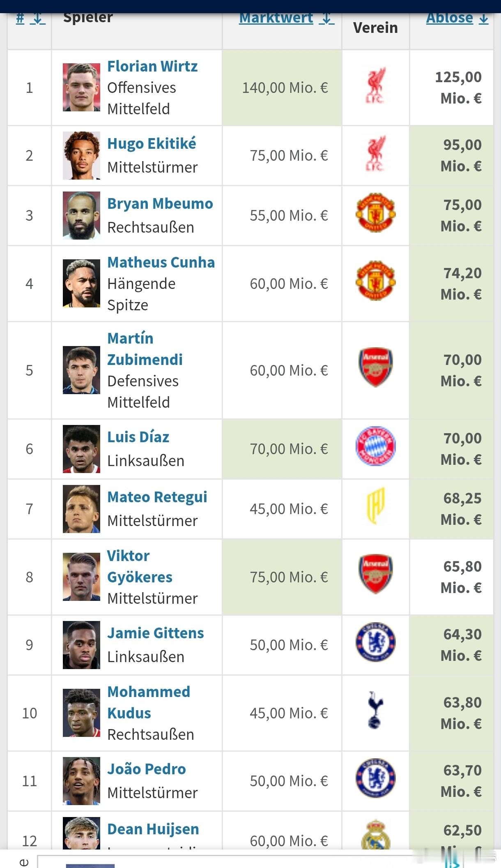
Task: Open Florian Wirtz player profile
Action: 152,66
